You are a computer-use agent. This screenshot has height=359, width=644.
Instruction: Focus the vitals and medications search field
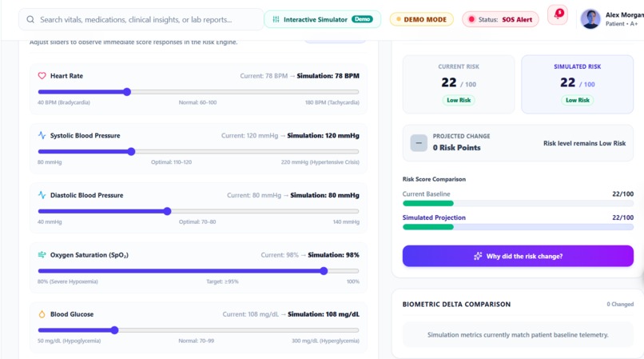click(141, 19)
